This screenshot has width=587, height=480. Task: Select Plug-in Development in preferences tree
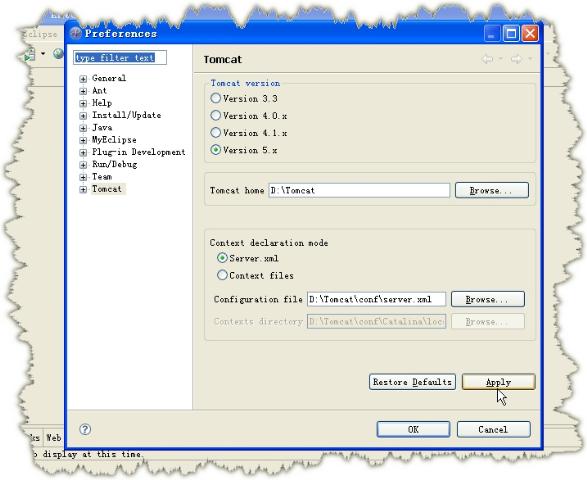point(139,152)
